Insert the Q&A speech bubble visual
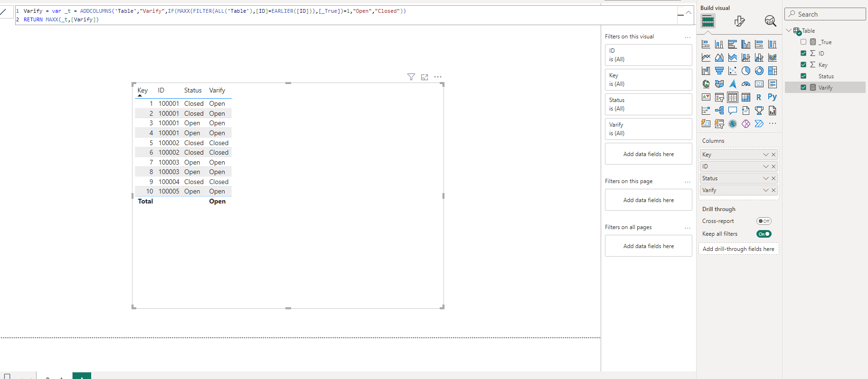This screenshot has height=379, width=868. [733, 111]
